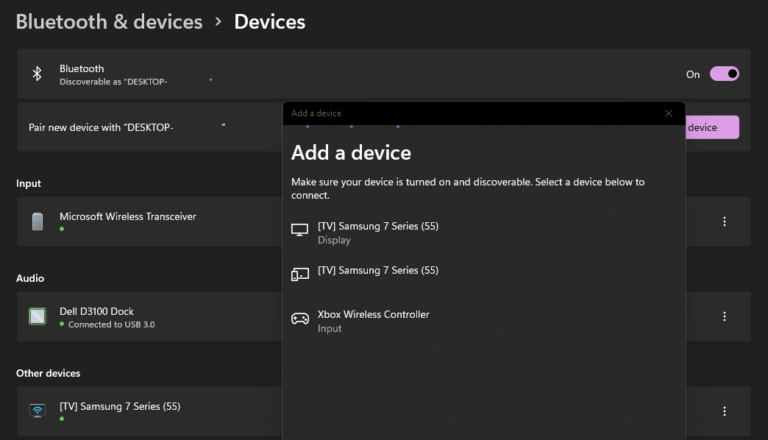Screen dimensions: 768x440
Task: Click the Dell D3100 Dock icon
Action: tap(37, 317)
